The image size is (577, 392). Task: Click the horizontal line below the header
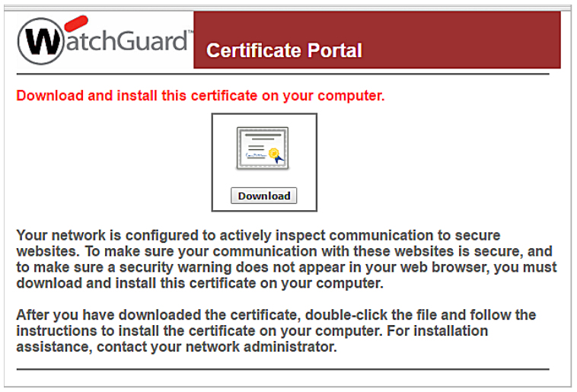point(282,75)
